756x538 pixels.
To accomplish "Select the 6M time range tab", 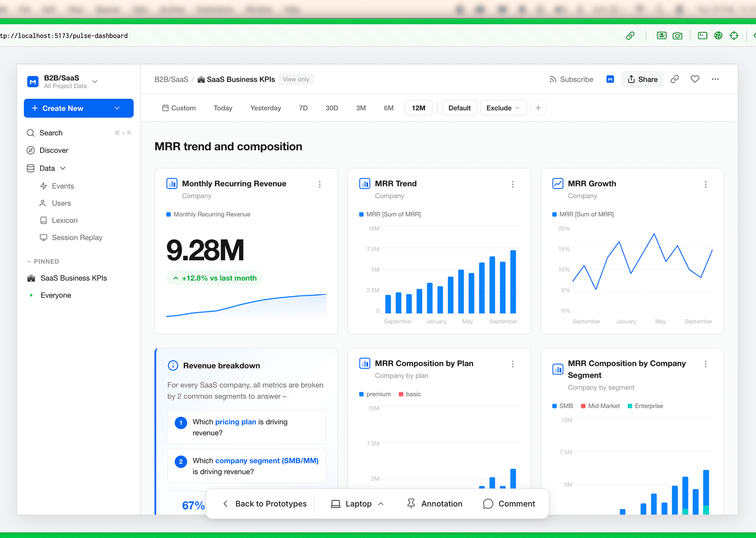I will (x=389, y=108).
